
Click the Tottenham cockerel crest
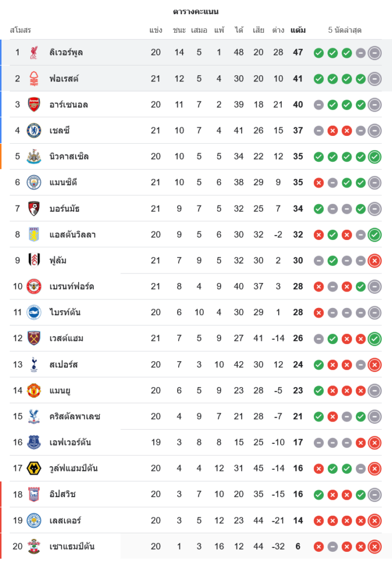coord(34,365)
